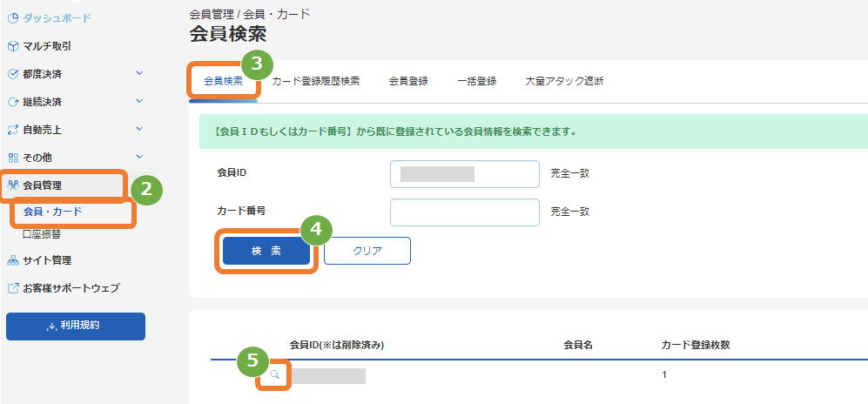Expand the 都度決済 menu chevron

click(x=139, y=73)
